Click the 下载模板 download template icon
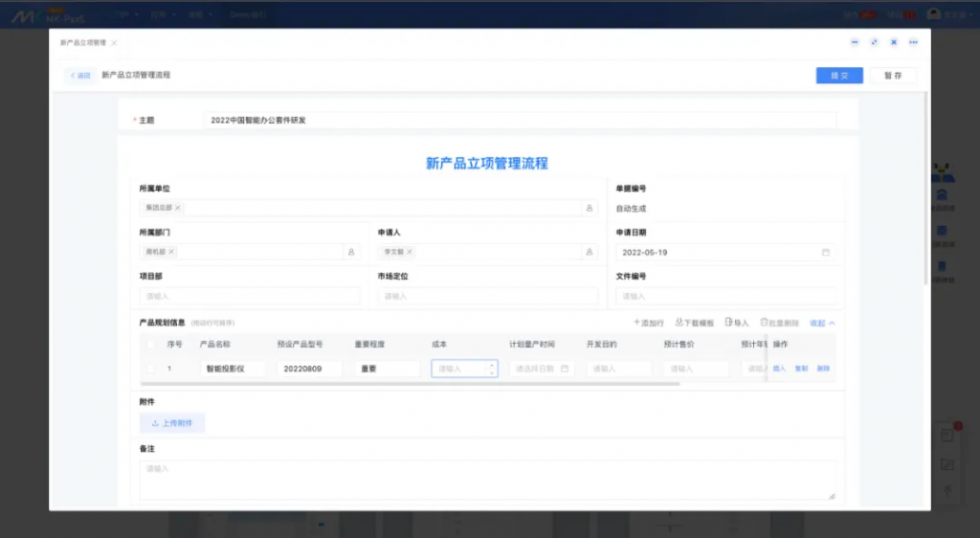 tap(679, 323)
